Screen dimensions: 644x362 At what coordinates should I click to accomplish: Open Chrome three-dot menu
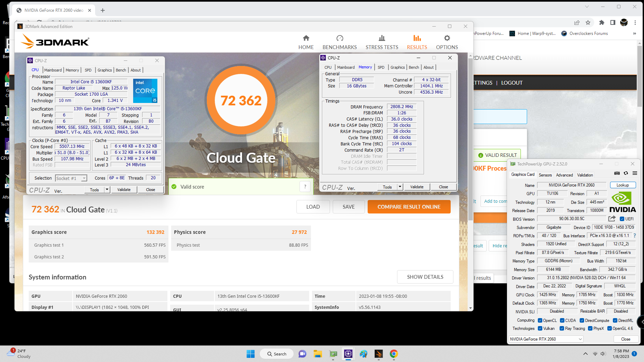[x=635, y=22]
